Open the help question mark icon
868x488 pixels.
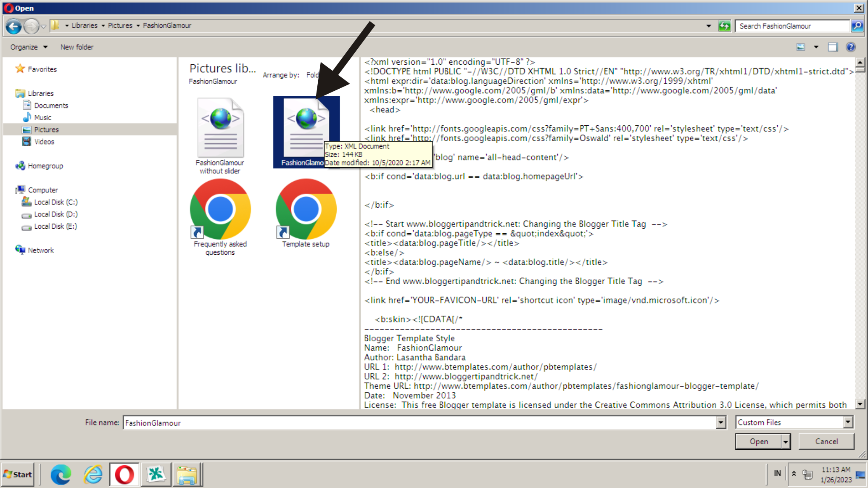click(x=850, y=47)
